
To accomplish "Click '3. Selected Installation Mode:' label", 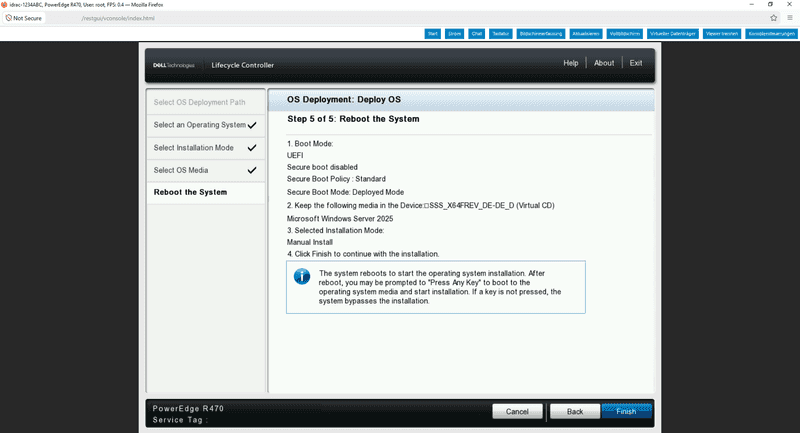I will (335, 231).
